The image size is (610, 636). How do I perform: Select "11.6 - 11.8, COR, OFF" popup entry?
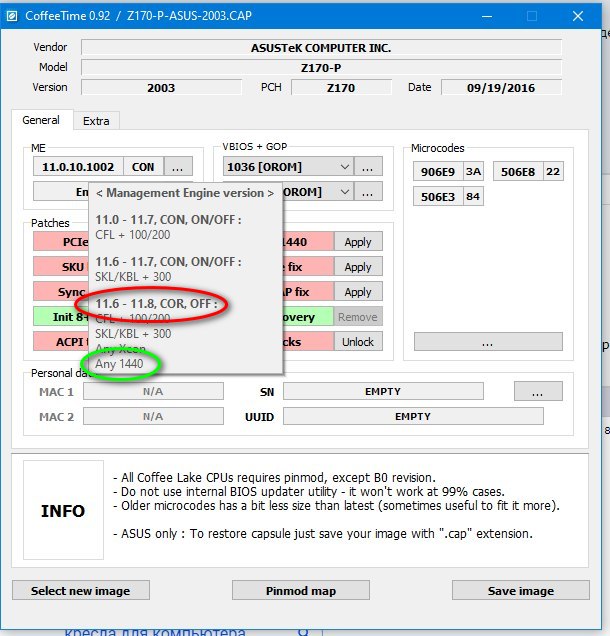(x=156, y=303)
